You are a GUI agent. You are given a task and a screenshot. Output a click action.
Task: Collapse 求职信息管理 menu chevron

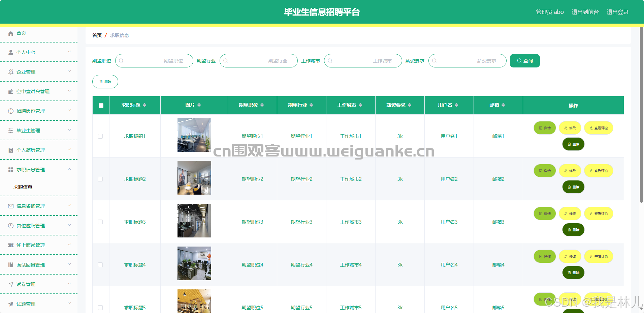[69, 169]
